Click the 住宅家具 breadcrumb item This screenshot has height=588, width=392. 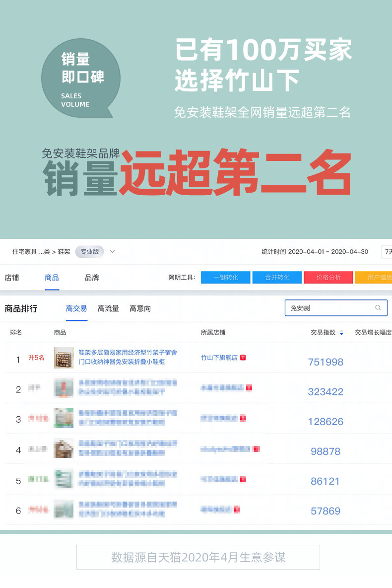(x=24, y=252)
